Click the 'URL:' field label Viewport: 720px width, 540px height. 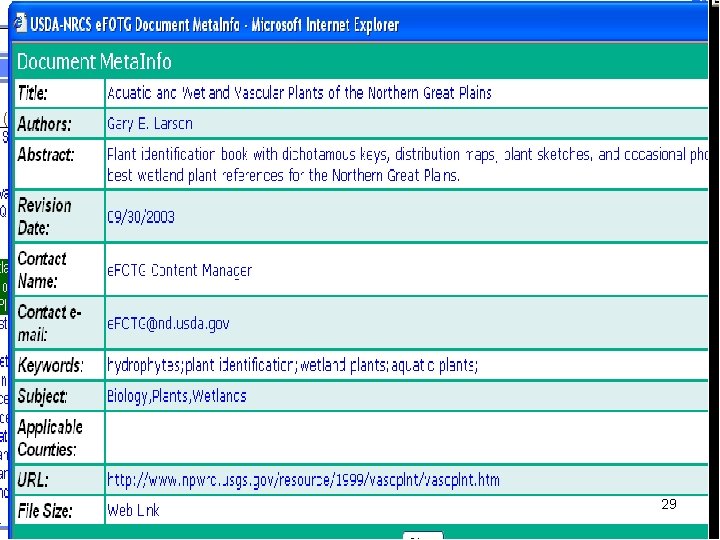tap(33, 480)
